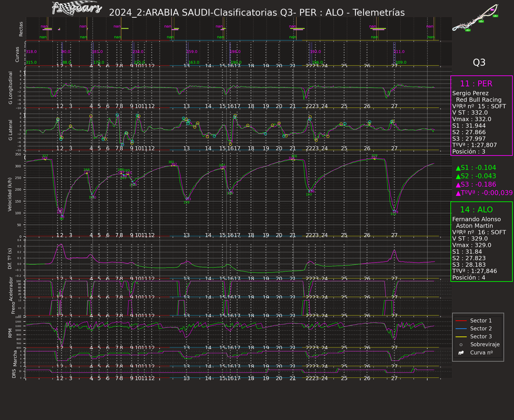
Task: Click the 315.0 value in Curvas row
Action: (x=31, y=62)
